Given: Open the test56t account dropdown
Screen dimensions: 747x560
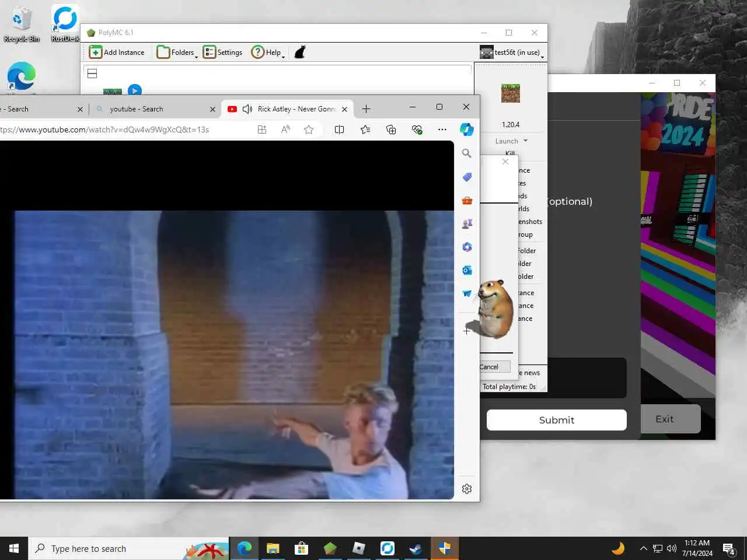Looking at the screenshot, I should coord(512,52).
